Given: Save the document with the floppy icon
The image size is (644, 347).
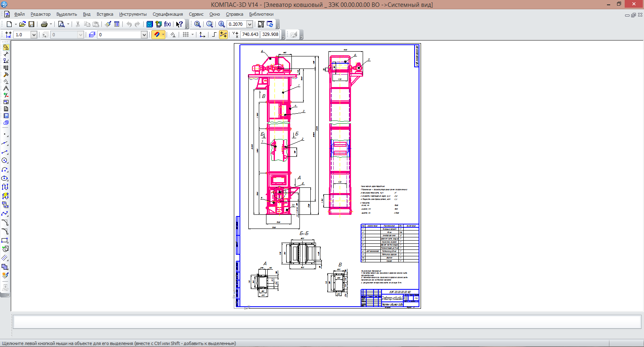Looking at the screenshot, I should 31,24.
